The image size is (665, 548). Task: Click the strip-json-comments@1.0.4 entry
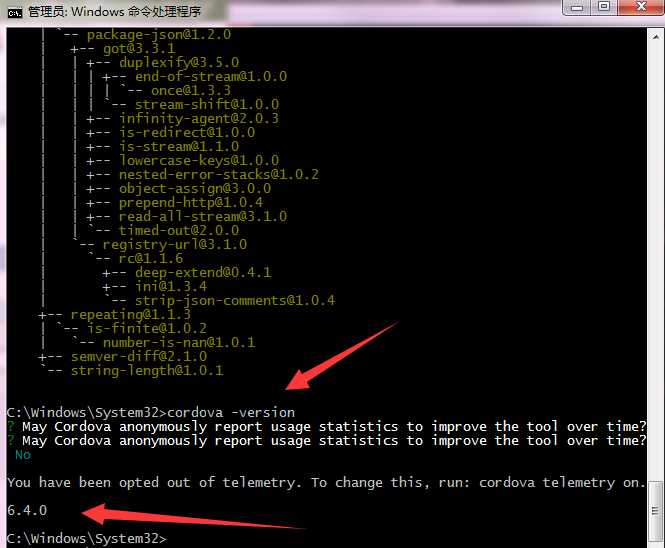[235, 300]
